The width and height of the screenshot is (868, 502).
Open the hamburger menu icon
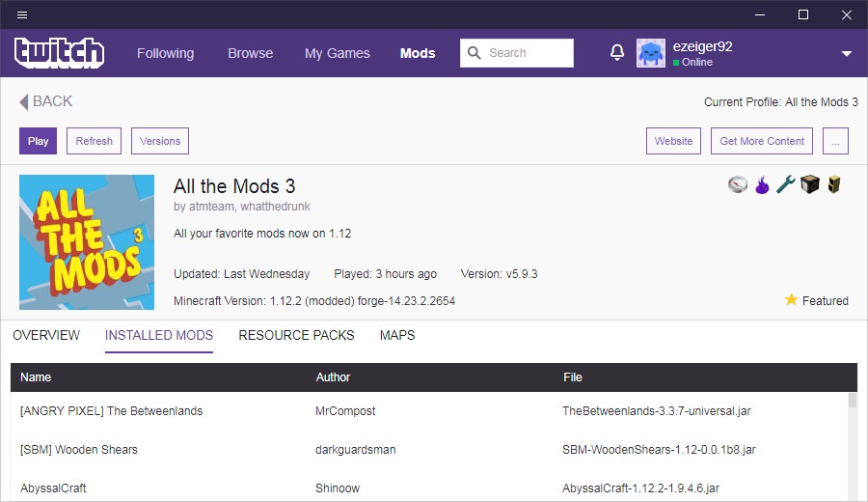point(22,14)
